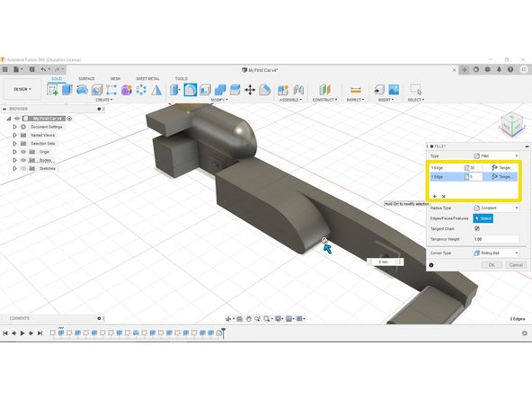Viewport: 532px width, 399px height.
Task: Add a new radius set with plus
Action: pyautogui.click(x=435, y=196)
